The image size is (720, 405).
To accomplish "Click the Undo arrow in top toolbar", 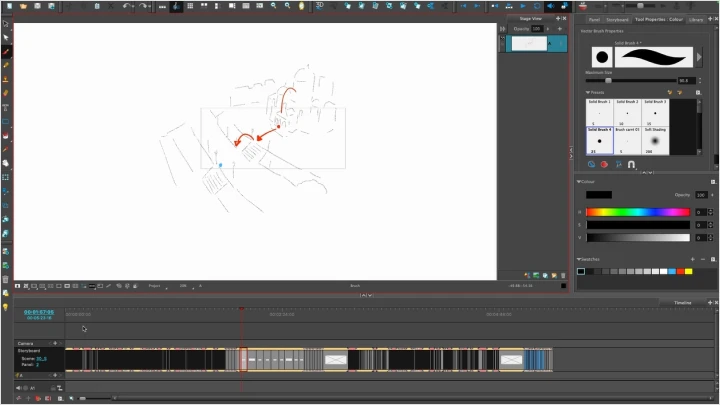I will [x=127, y=6].
